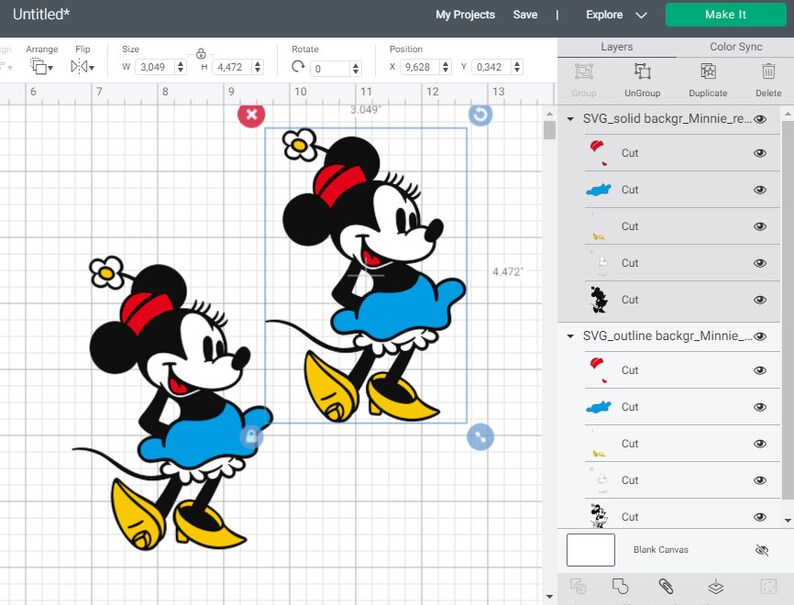The image size is (794, 605).
Task: Hide yellow Cut layer in outline group
Action: [760, 443]
